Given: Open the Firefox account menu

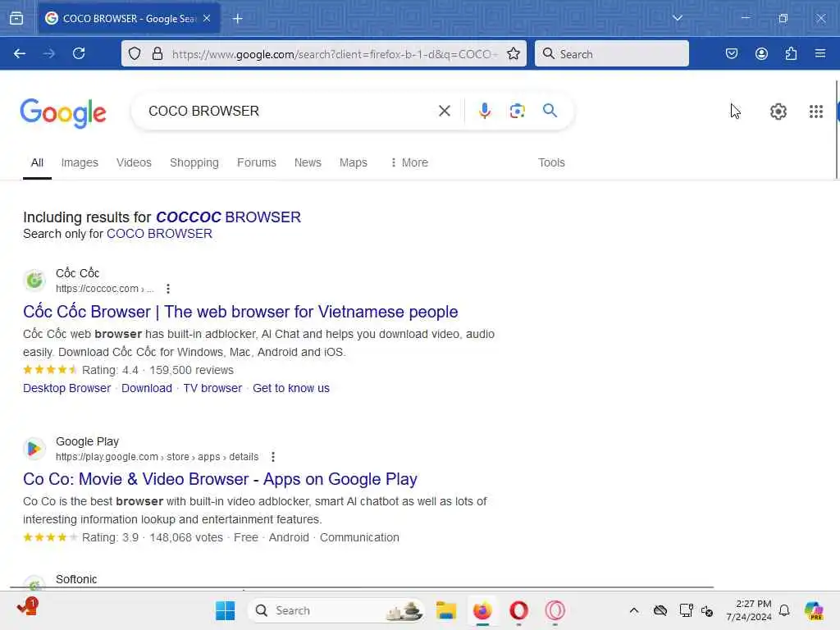Looking at the screenshot, I should click(761, 53).
